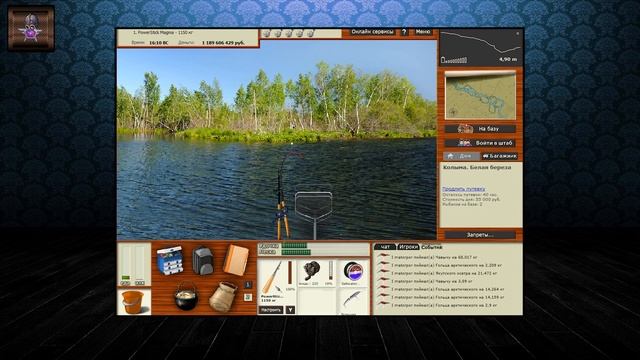The image size is (640, 360).
Task: Click the upper green tension bar
Action: tap(294, 246)
